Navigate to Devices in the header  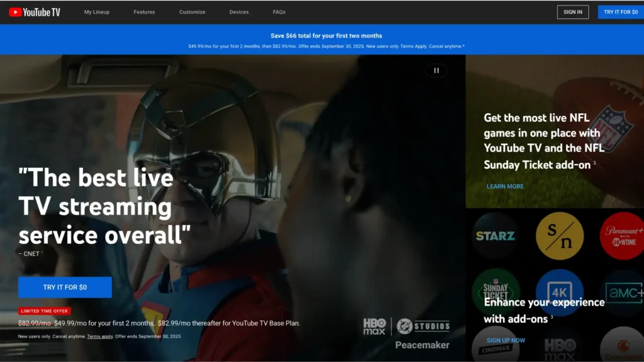tap(239, 12)
